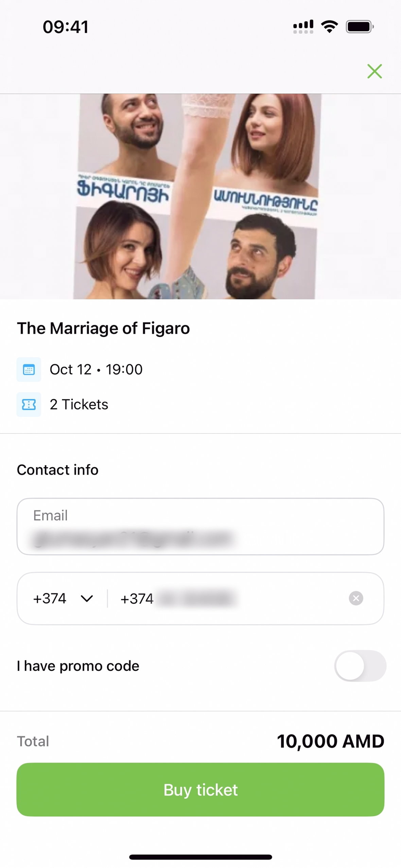The height and width of the screenshot is (868, 401).
Task: Tap the 10,000 AMD total amount
Action: [330, 741]
